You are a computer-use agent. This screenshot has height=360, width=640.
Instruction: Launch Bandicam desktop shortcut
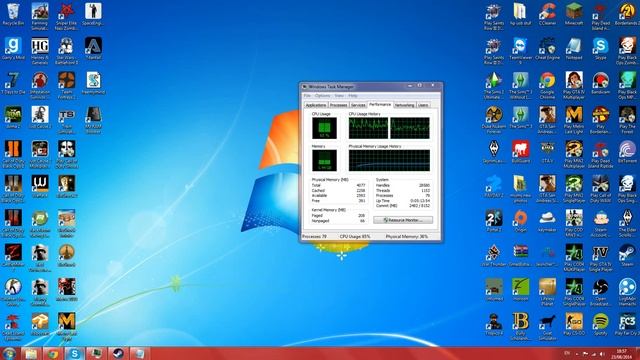[600, 83]
